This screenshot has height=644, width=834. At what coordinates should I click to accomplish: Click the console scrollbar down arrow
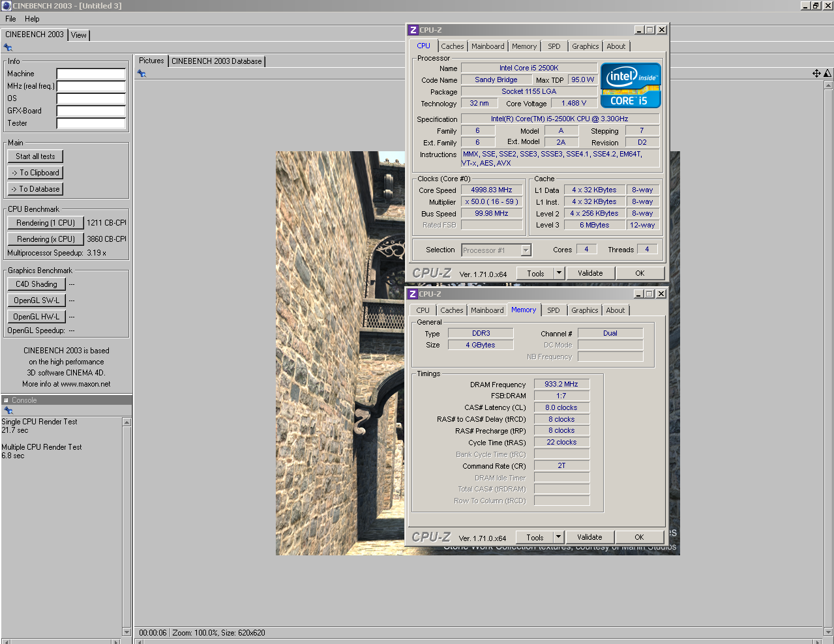coord(127,632)
